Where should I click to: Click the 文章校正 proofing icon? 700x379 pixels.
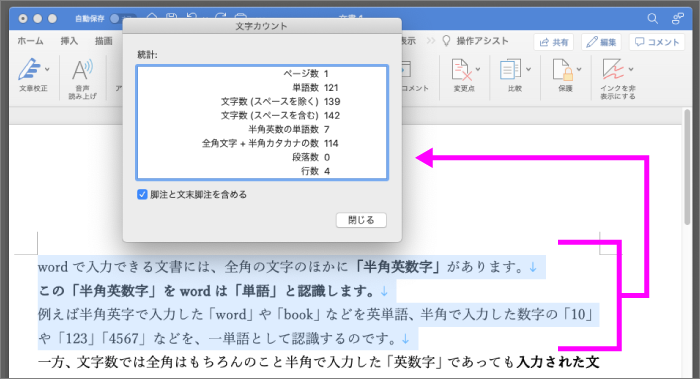coord(29,69)
